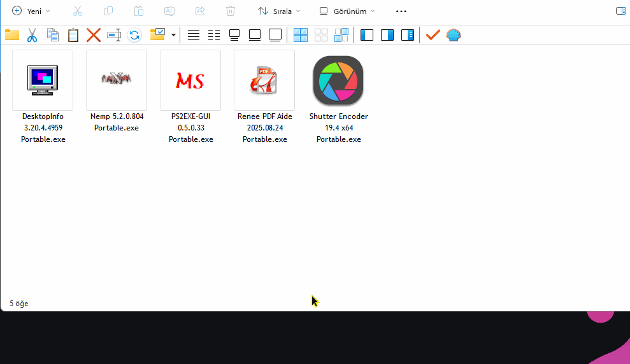This screenshot has width=630, height=364.
Task: Click the greyed Rename icon in command bar
Action: [x=169, y=11]
